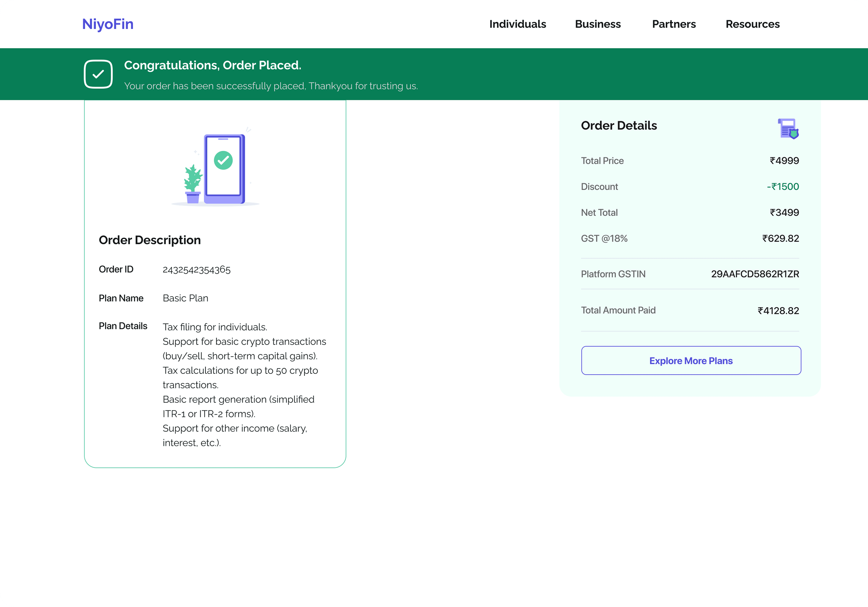Click the checkmark icon in success banner
Viewport: 868px width, 607px height.
[98, 74]
